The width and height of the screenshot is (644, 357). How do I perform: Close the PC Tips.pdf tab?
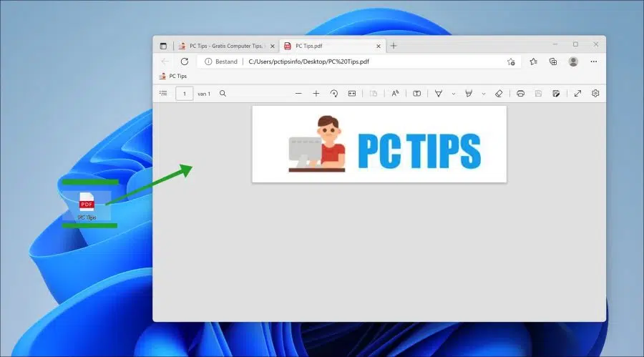[x=379, y=46]
